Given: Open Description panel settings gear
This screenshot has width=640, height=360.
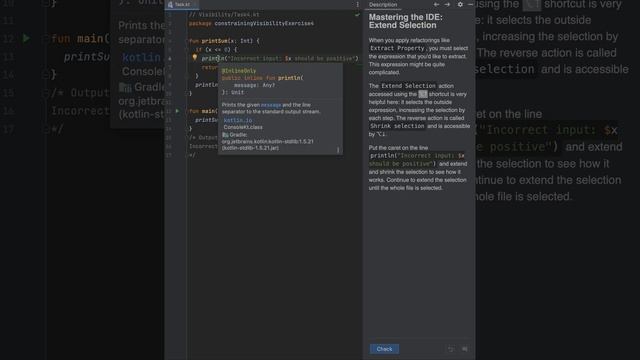Looking at the screenshot, I should point(460,4).
